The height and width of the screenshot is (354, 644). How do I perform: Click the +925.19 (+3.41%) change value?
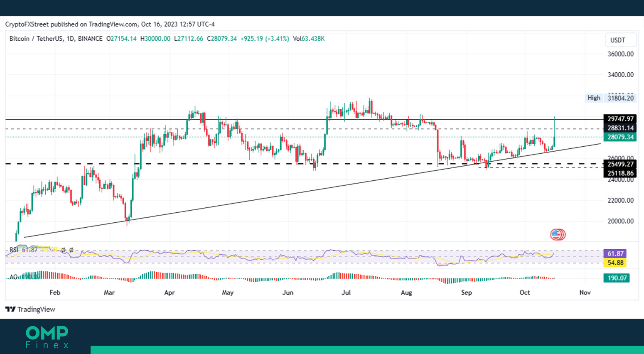[265, 39]
